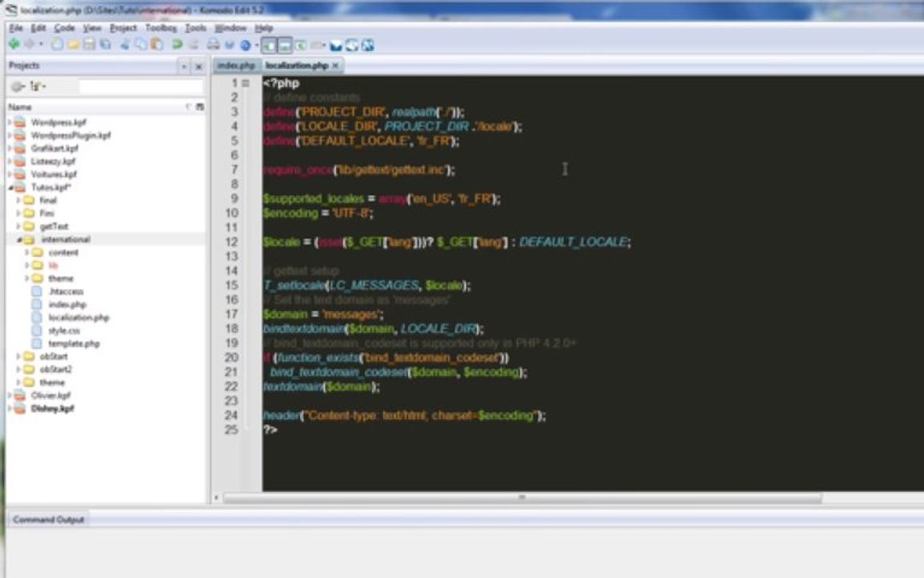Expand the Grafikart.kpf project

click(10, 148)
